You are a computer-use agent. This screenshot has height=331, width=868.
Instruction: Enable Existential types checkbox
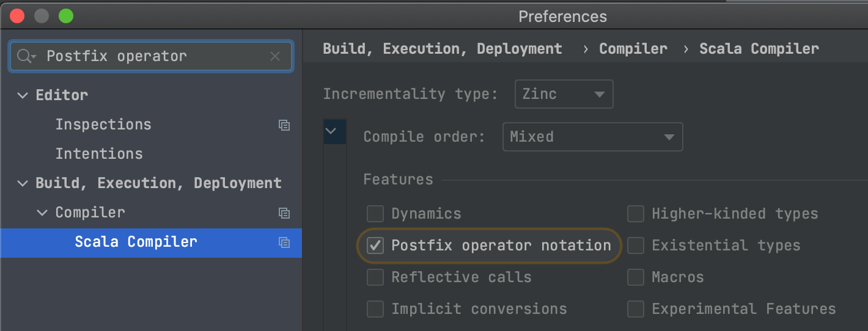click(x=636, y=246)
